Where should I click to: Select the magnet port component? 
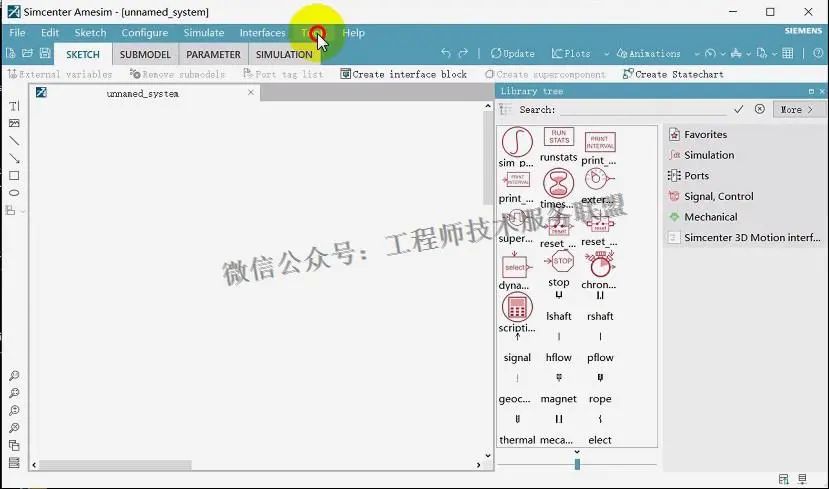pyautogui.click(x=559, y=389)
